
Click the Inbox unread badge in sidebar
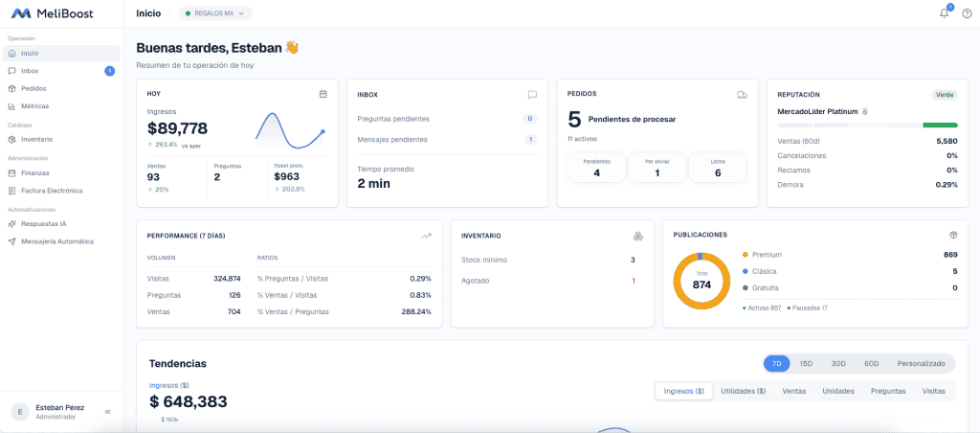[x=109, y=71]
